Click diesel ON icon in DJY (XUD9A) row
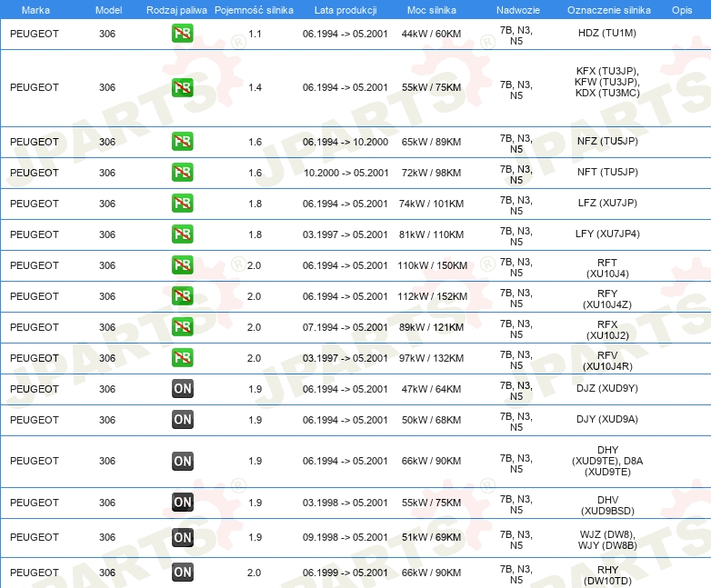The image size is (711, 588). (x=182, y=419)
